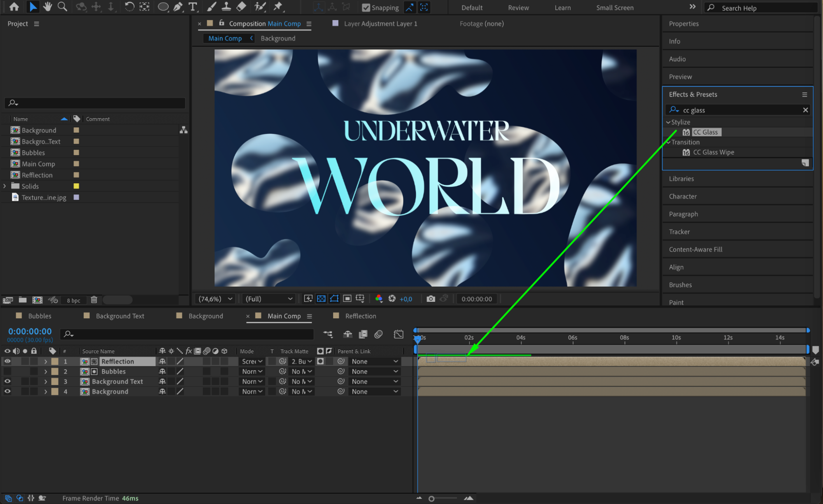Select the Horizontal Type tool
The height and width of the screenshot is (504, 823).
192,7
